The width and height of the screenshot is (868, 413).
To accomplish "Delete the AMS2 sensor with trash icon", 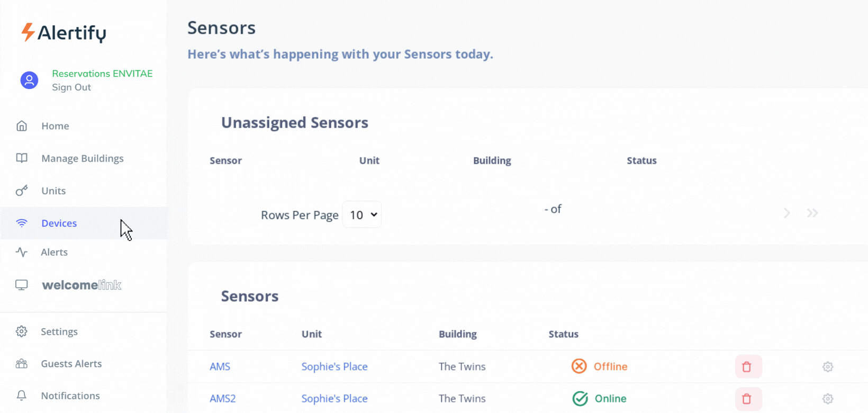I will (747, 399).
